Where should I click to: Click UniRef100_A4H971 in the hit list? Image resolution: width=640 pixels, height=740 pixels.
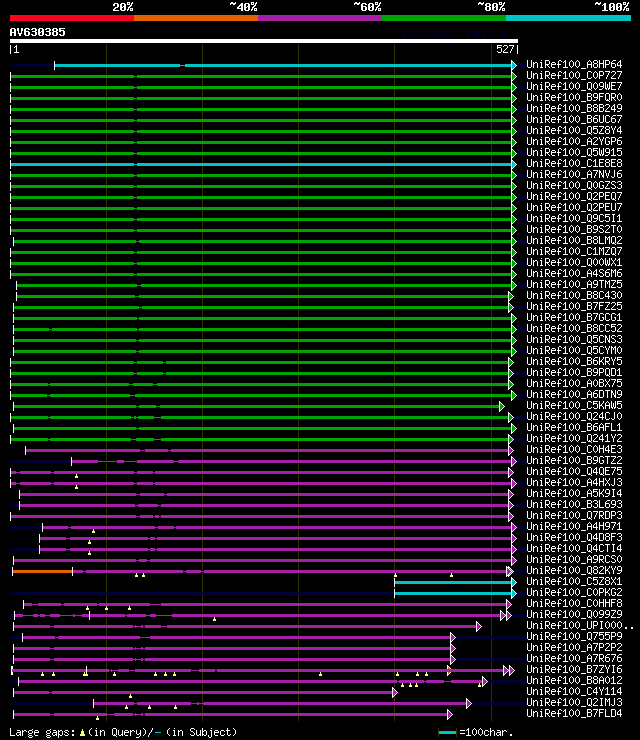(x=574, y=527)
